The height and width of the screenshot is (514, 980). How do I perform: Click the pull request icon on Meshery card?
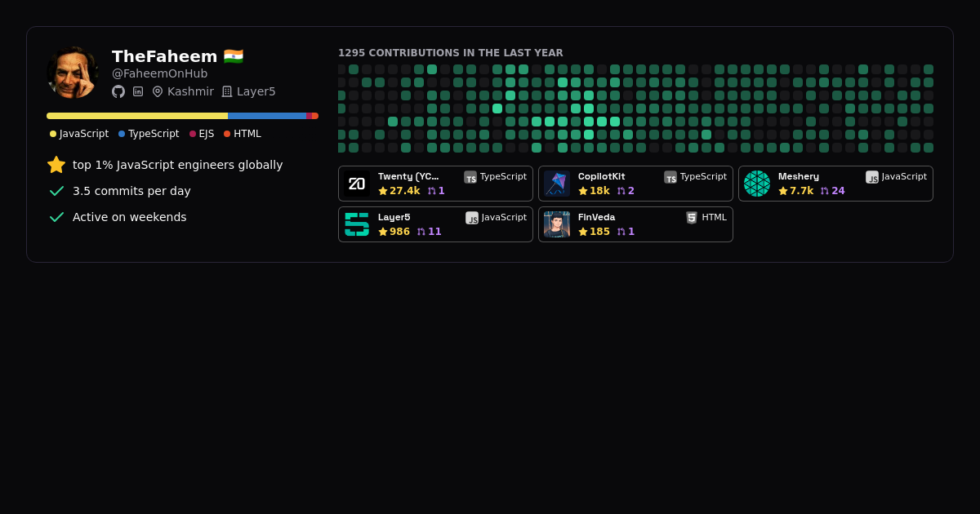(825, 191)
